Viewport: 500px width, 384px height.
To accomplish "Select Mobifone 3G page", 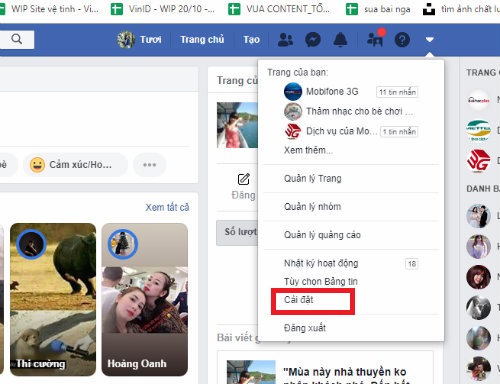I will click(x=332, y=91).
